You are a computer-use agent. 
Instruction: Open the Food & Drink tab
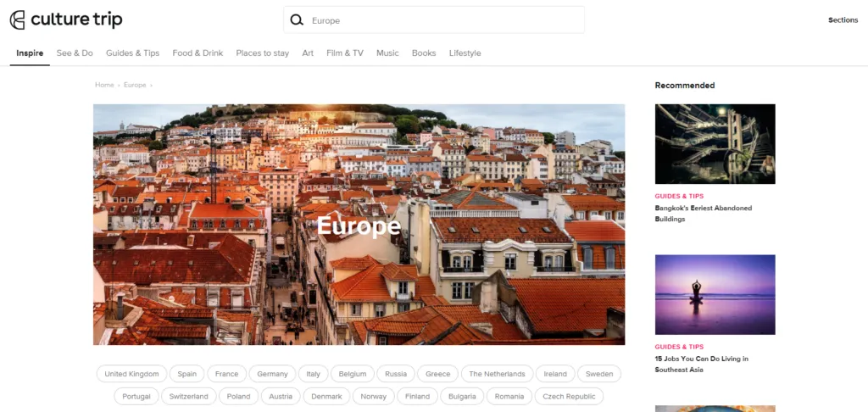(198, 53)
